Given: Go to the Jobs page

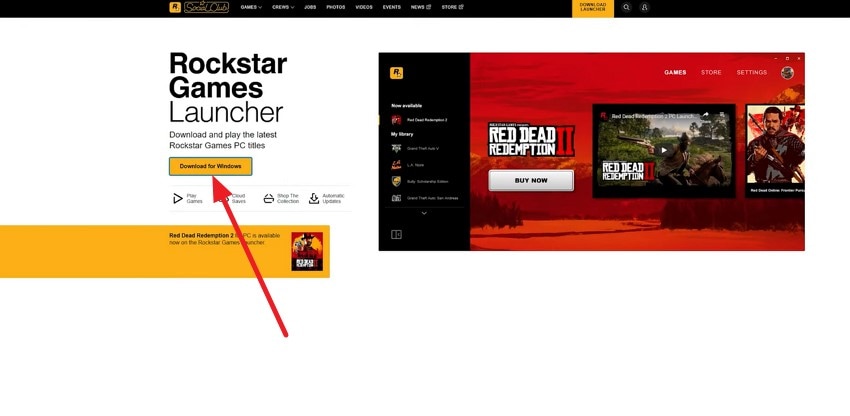Looking at the screenshot, I should tap(310, 7).
